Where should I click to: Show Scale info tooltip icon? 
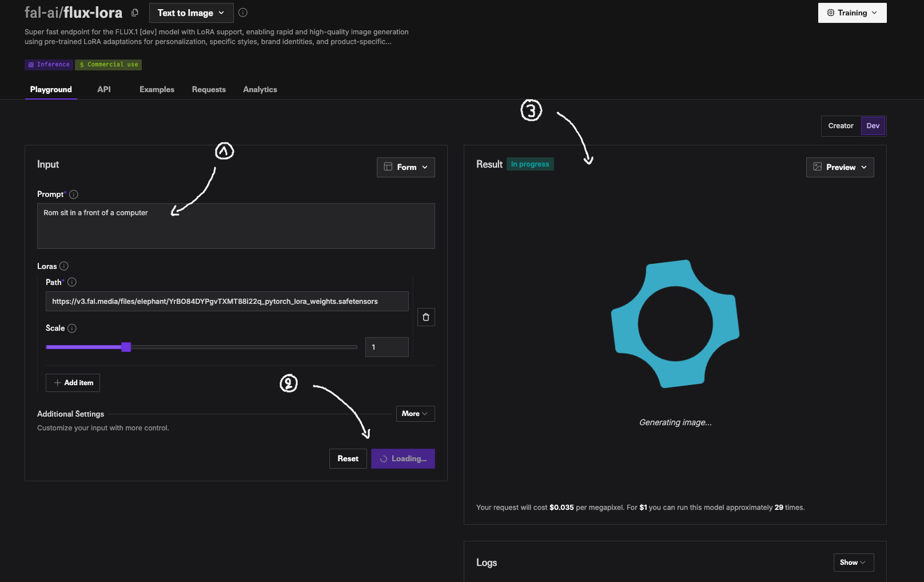72,328
